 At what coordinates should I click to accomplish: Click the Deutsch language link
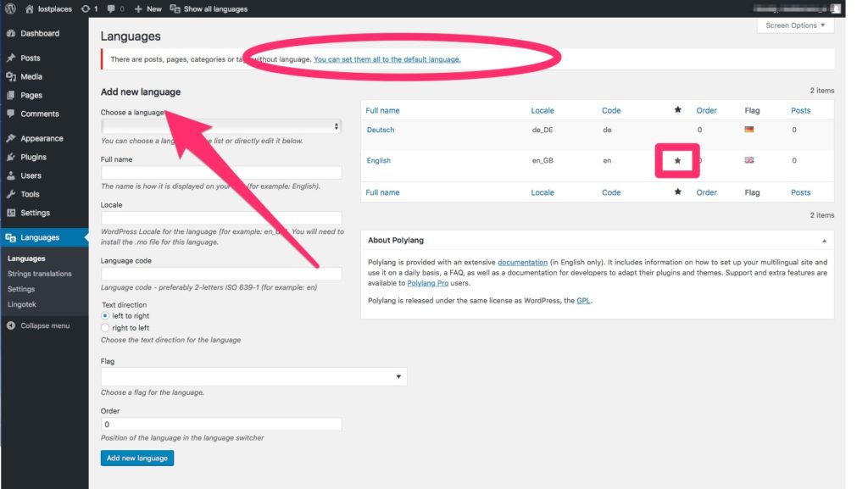click(381, 130)
